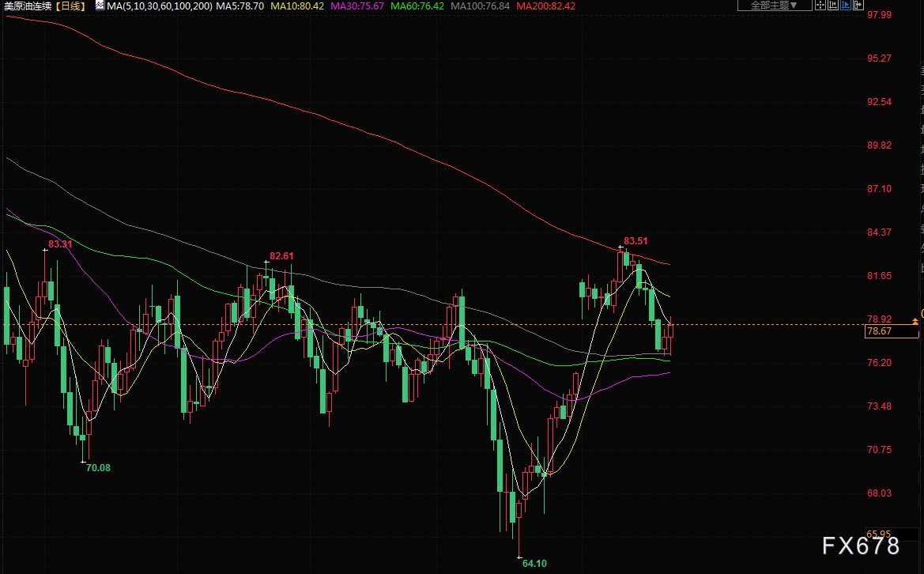Select the 美原油连续 instrument title
924x574 pixels.
click(x=28, y=6)
